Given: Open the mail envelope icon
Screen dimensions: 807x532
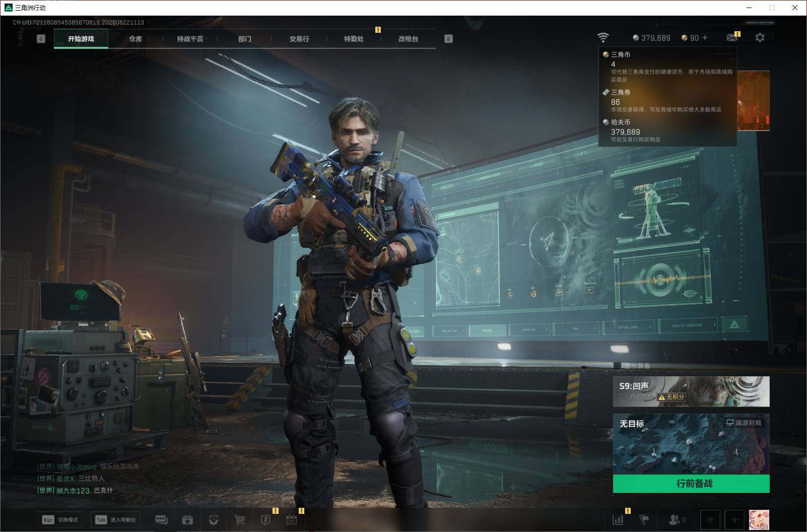Looking at the screenshot, I should click(732, 38).
